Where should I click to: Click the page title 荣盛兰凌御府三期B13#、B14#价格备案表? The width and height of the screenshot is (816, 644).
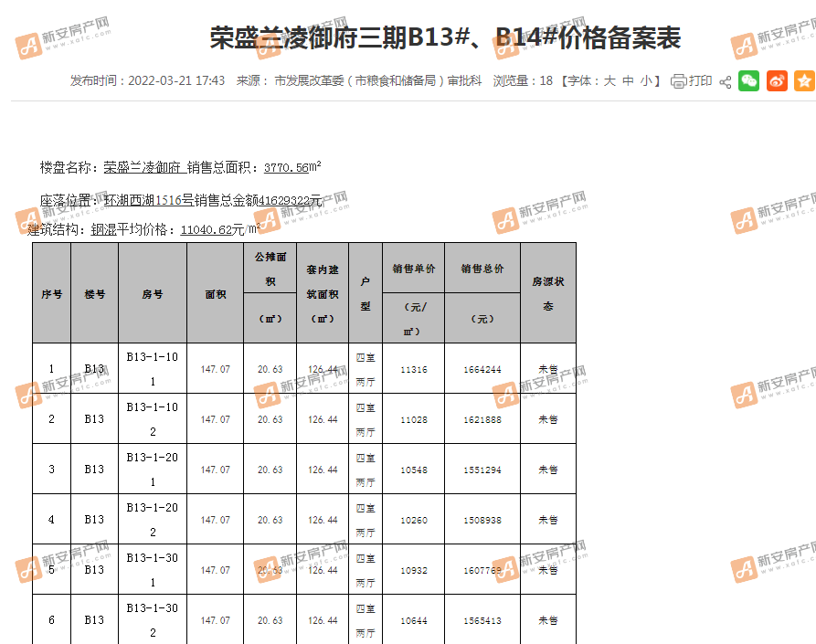click(x=446, y=38)
